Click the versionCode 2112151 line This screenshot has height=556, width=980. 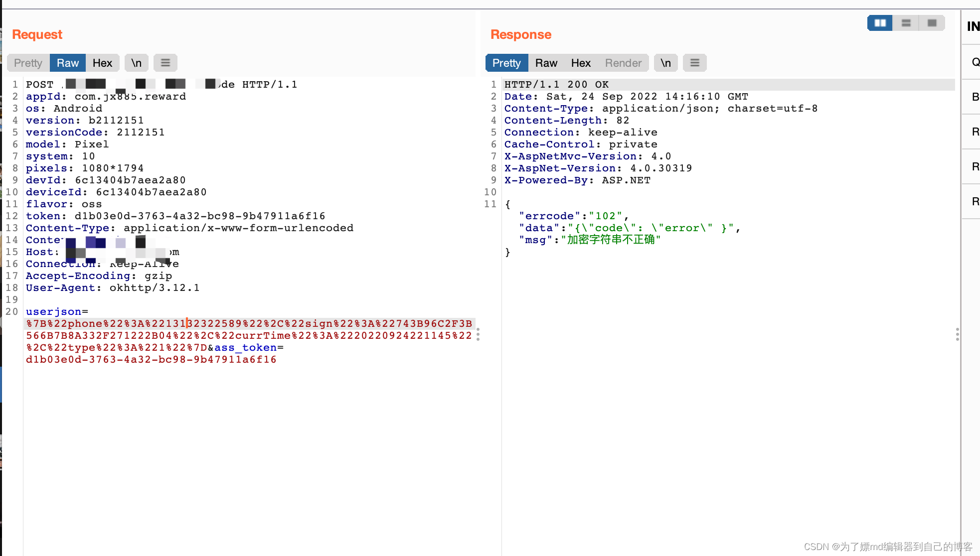(x=95, y=133)
